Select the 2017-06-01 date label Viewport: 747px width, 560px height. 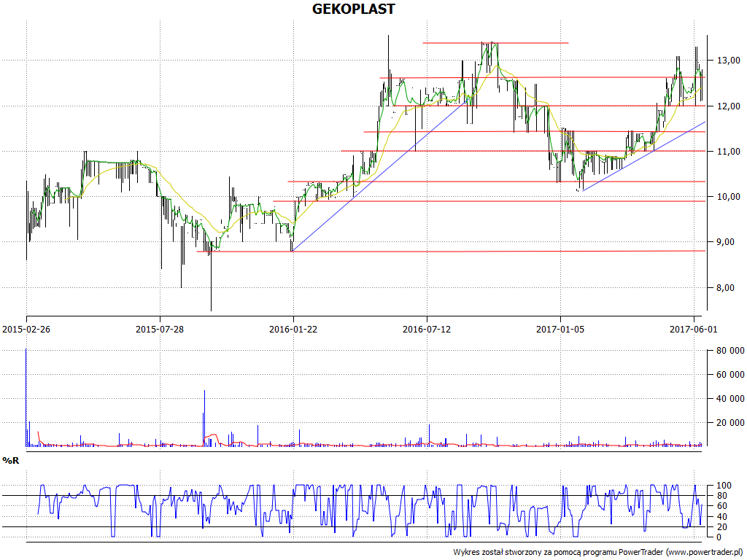(x=693, y=329)
